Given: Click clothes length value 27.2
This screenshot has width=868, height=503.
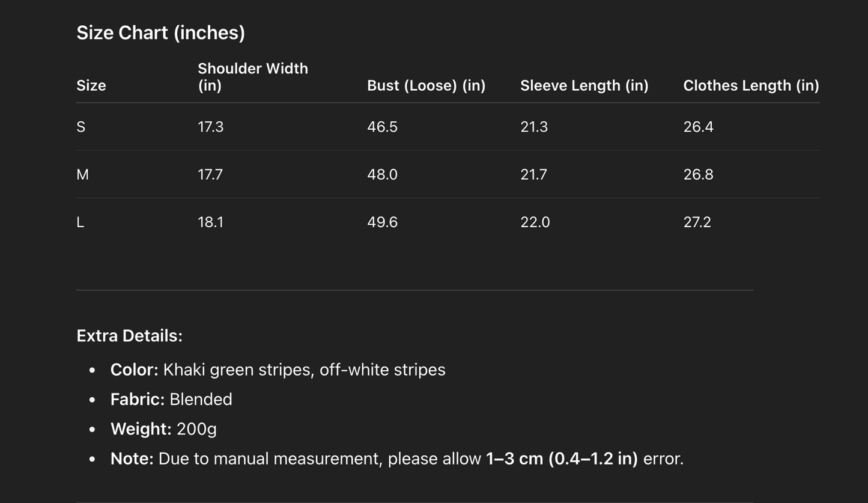Looking at the screenshot, I should 697,222.
